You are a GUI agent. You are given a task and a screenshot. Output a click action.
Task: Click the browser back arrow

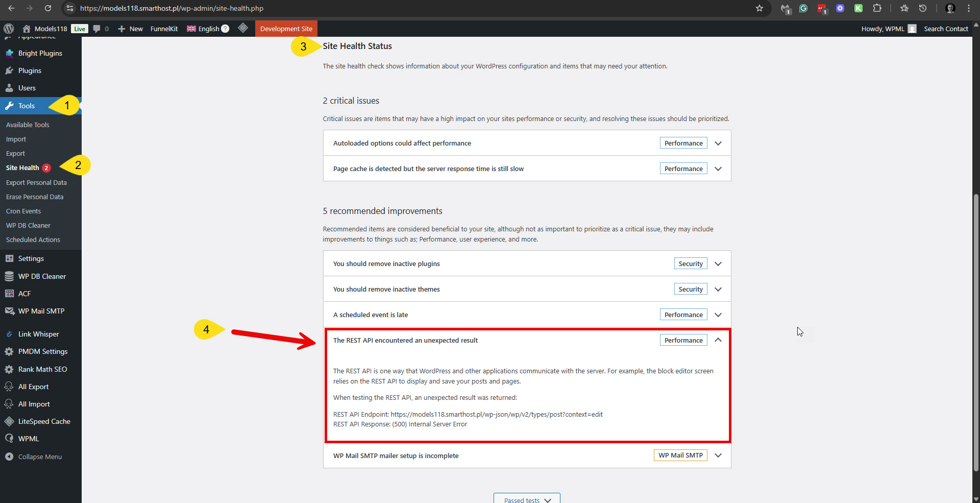click(x=11, y=8)
